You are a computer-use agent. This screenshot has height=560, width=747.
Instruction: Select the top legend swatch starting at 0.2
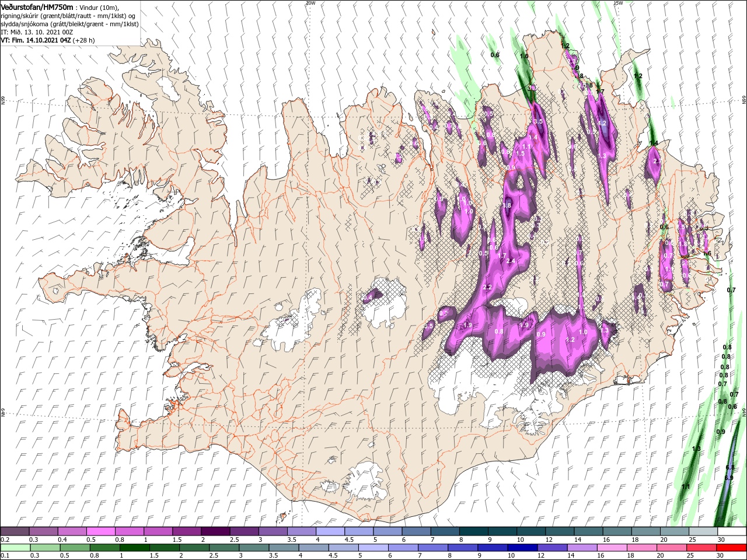coord(15,531)
